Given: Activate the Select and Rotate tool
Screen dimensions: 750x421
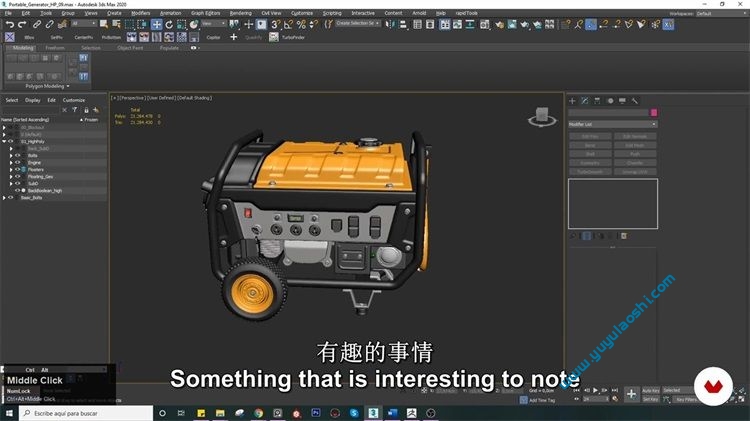Looking at the screenshot, I should [169, 24].
